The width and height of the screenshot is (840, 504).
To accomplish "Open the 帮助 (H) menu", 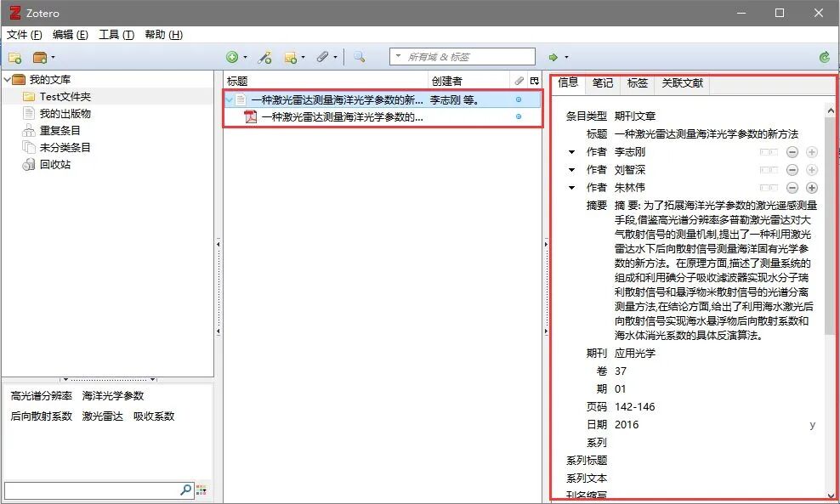I will [163, 35].
